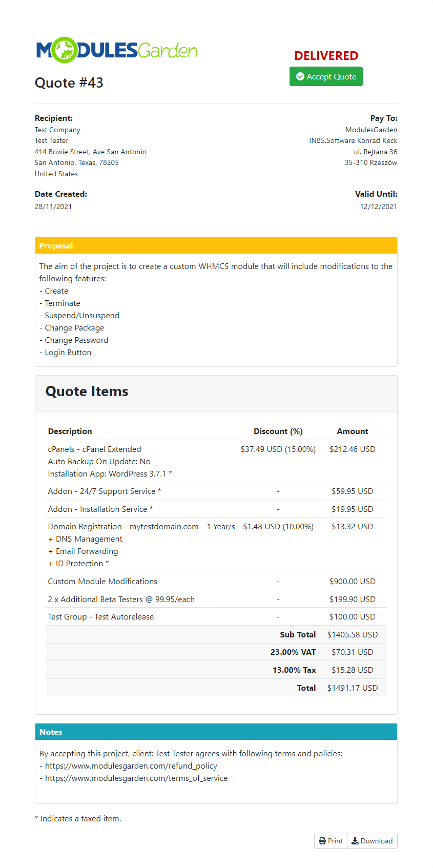Print the quote
Viewport: 433px width, 868px height.
(331, 841)
